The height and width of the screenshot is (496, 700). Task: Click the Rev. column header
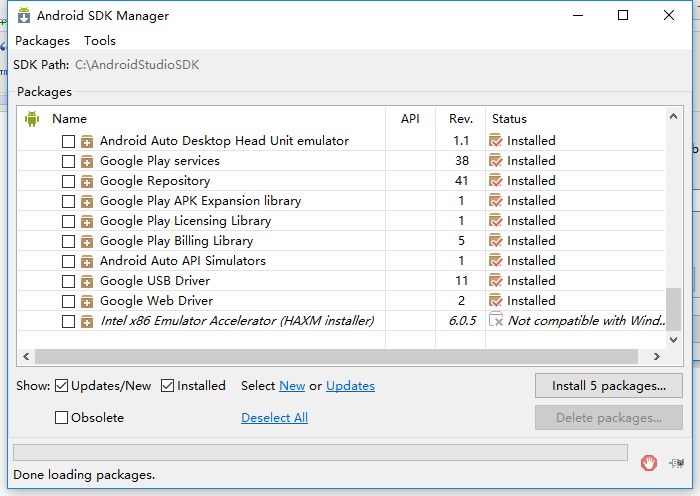click(461, 119)
